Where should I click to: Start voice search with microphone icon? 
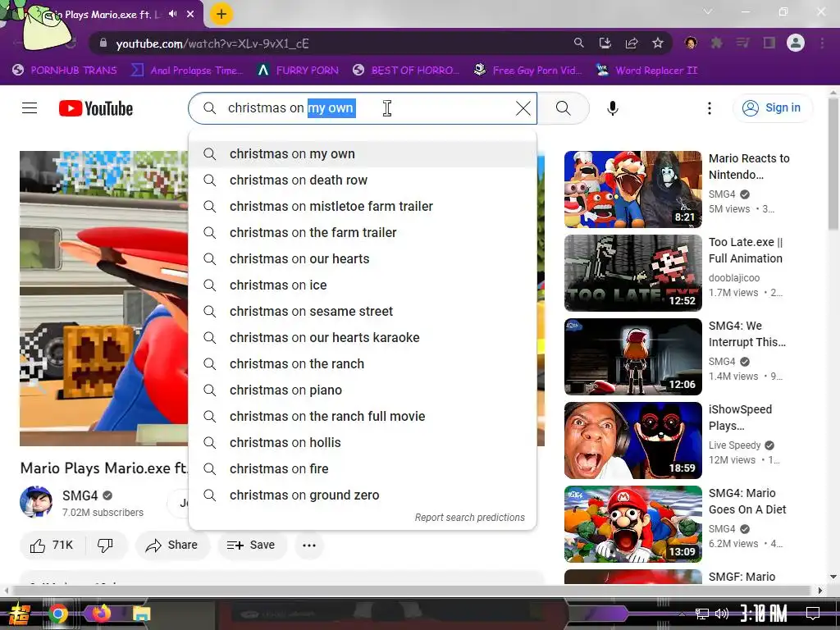tap(612, 108)
